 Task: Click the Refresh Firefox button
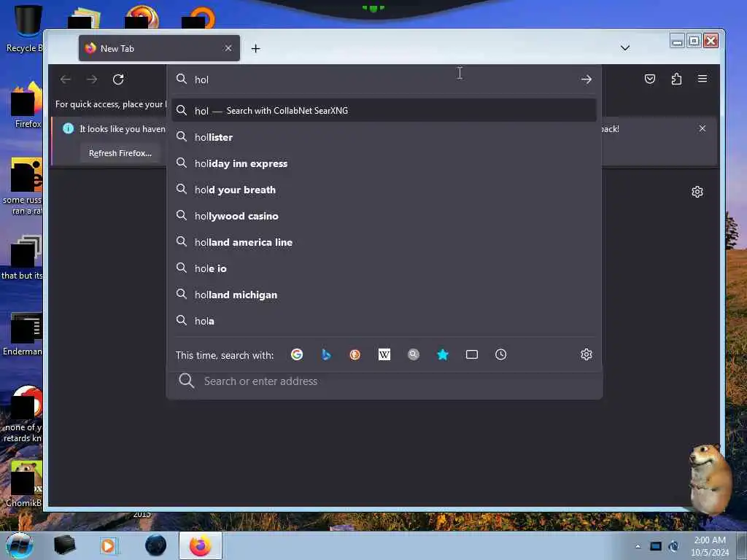click(x=120, y=153)
